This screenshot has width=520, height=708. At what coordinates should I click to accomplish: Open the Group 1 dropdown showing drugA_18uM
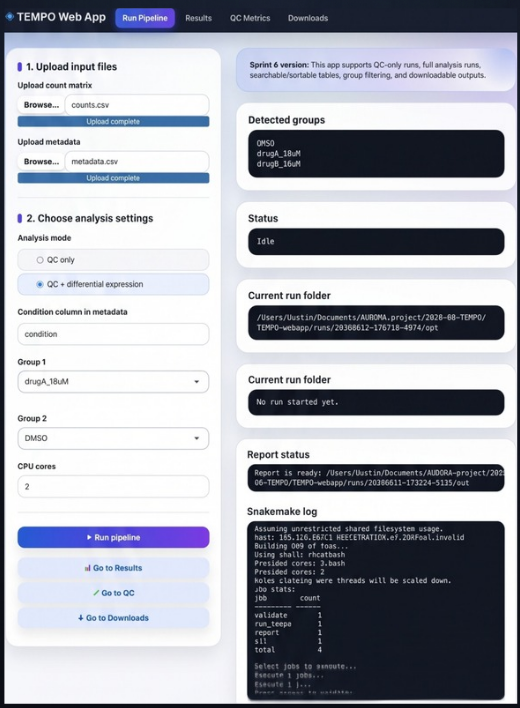(x=113, y=382)
